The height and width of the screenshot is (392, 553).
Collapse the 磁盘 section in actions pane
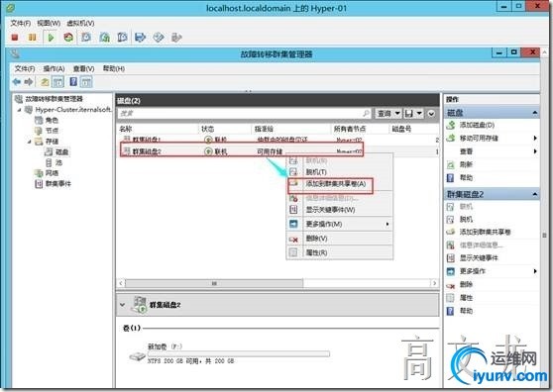point(534,113)
